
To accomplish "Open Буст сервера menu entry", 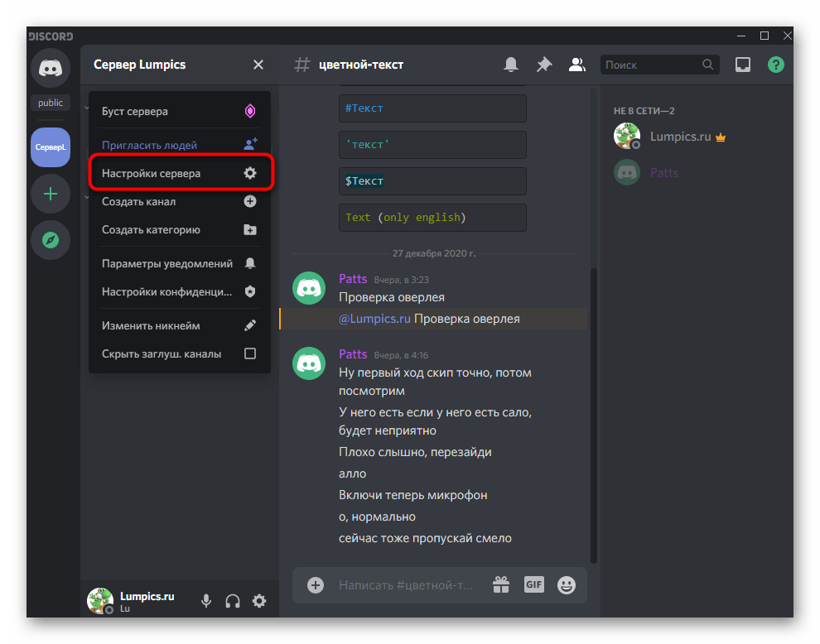I will point(180,112).
